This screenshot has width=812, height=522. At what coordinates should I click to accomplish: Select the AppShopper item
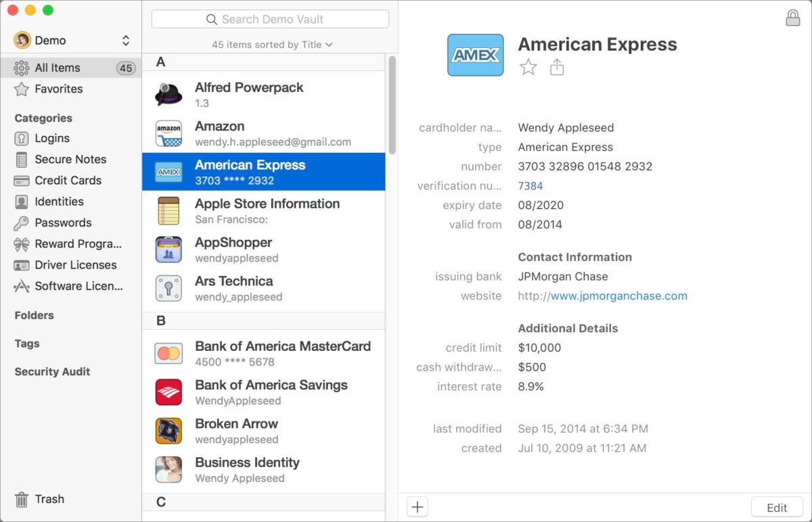(x=264, y=250)
